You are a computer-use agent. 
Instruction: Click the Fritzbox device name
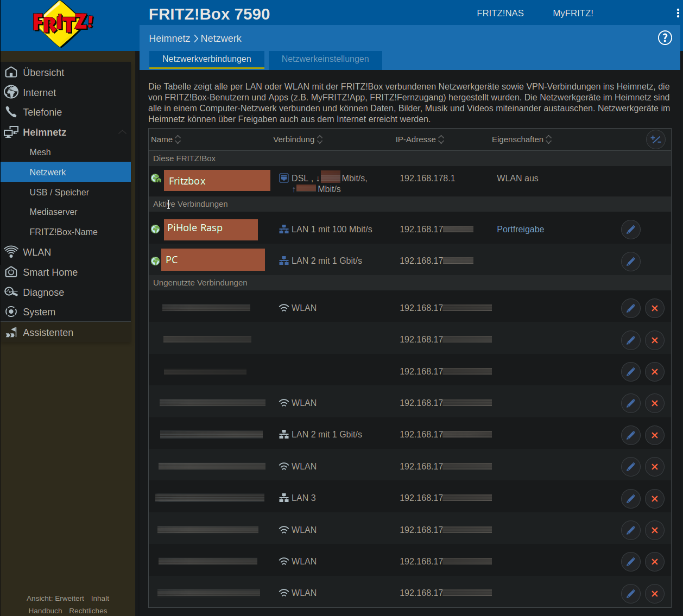[217, 181]
